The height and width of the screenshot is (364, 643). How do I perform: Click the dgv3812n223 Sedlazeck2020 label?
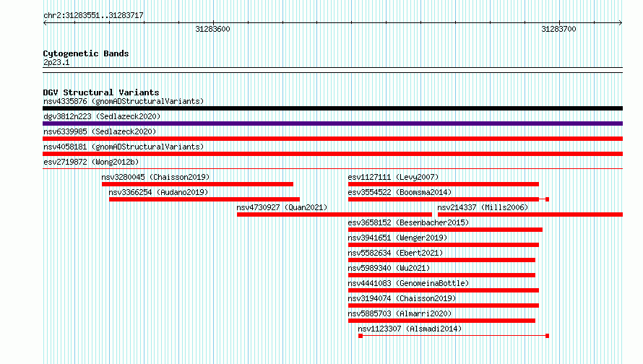click(x=102, y=116)
